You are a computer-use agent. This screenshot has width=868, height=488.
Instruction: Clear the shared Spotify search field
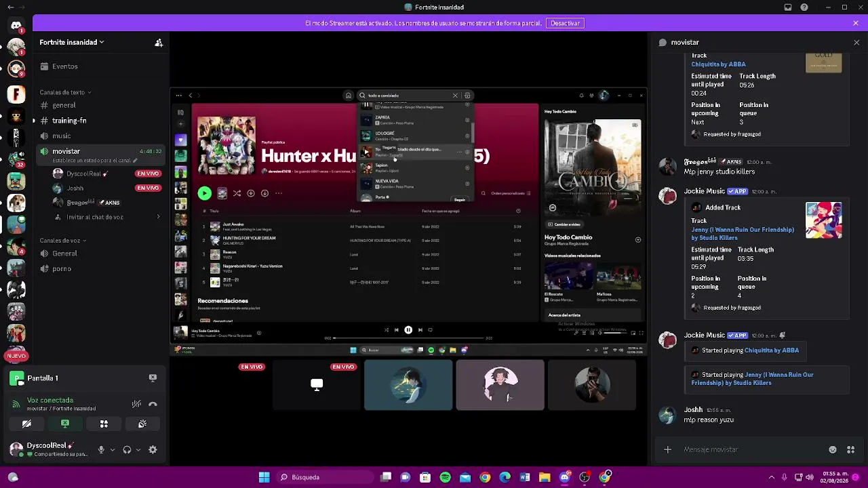pos(455,96)
